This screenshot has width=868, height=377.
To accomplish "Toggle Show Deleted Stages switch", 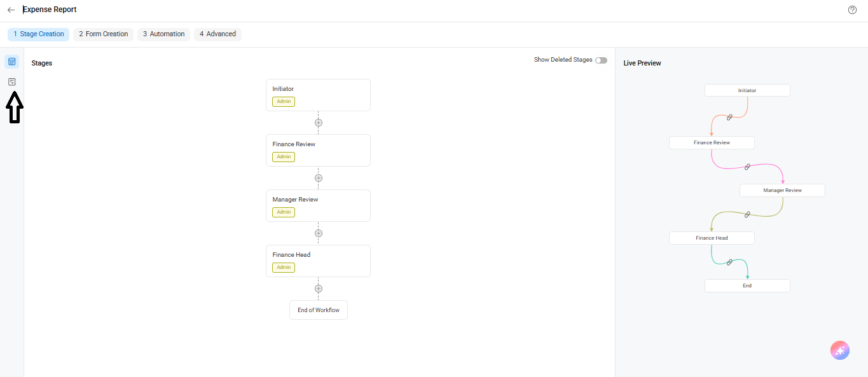I will [601, 60].
